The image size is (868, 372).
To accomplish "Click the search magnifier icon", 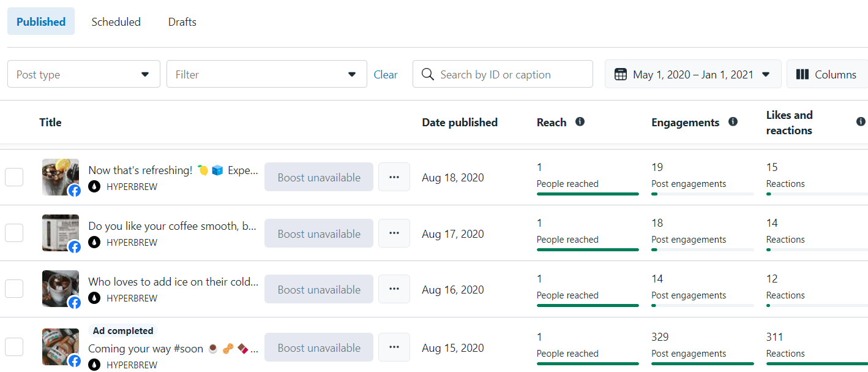I will click(428, 75).
